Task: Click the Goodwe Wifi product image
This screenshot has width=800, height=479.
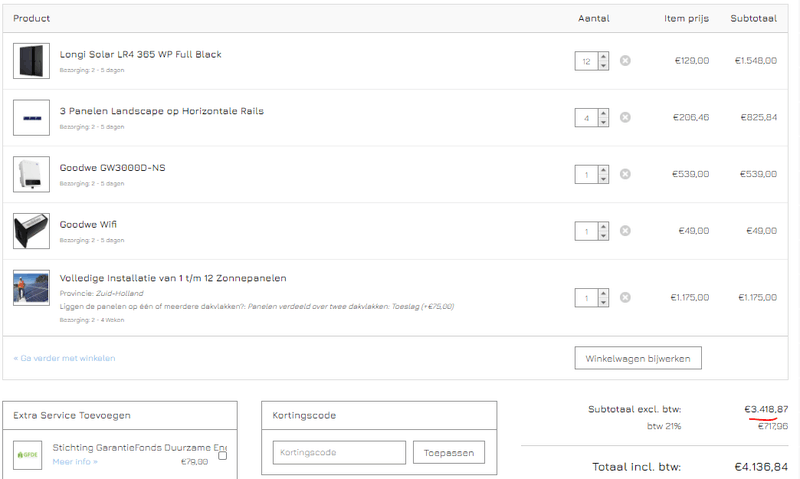Action: pyautogui.click(x=31, y=231)
